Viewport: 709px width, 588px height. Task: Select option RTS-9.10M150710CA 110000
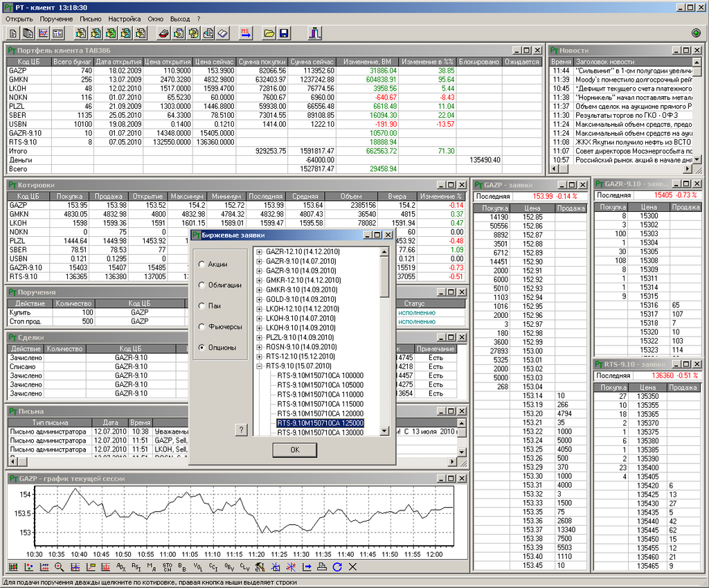point(320,394)
